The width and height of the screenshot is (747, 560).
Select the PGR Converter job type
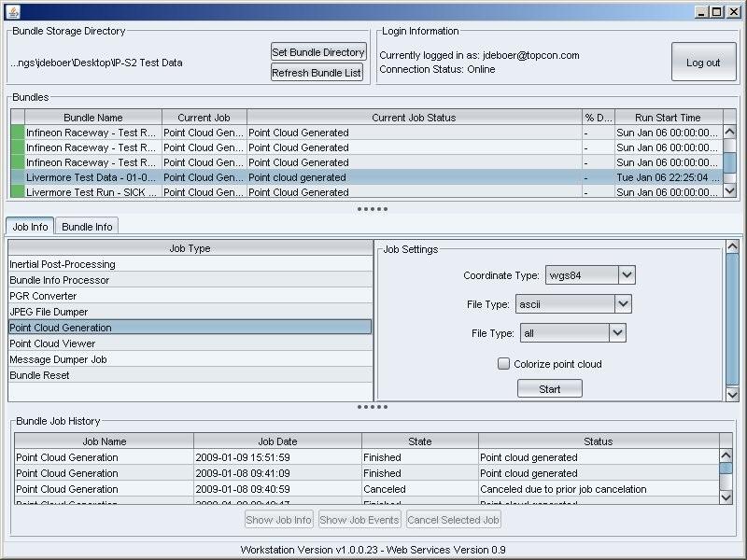tap(190, 296)
